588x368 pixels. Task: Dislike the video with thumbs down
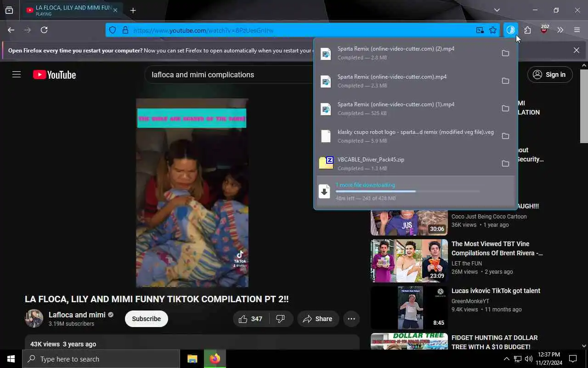coord(281,319)
